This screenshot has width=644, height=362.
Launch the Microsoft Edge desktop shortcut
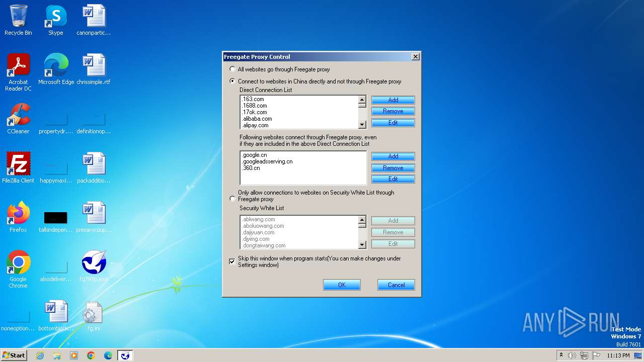point(56,69)
